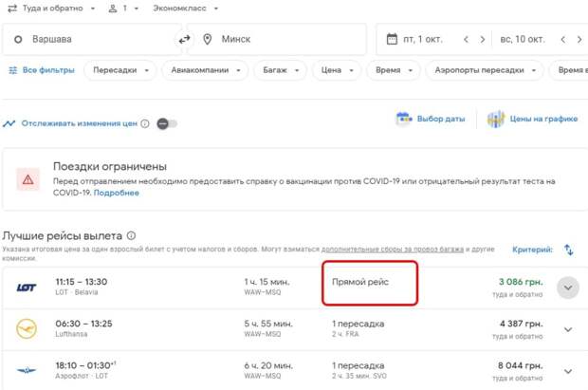Expand the Lufthansa 06:30 flight details
Viewport: 588px width, 390px height.
click(568, 329)
